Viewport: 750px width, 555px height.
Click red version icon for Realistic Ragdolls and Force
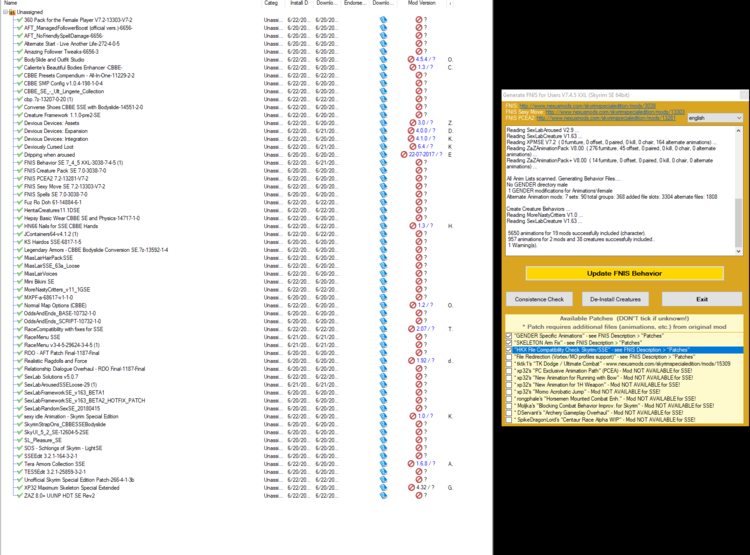click(x=411, y=361)
